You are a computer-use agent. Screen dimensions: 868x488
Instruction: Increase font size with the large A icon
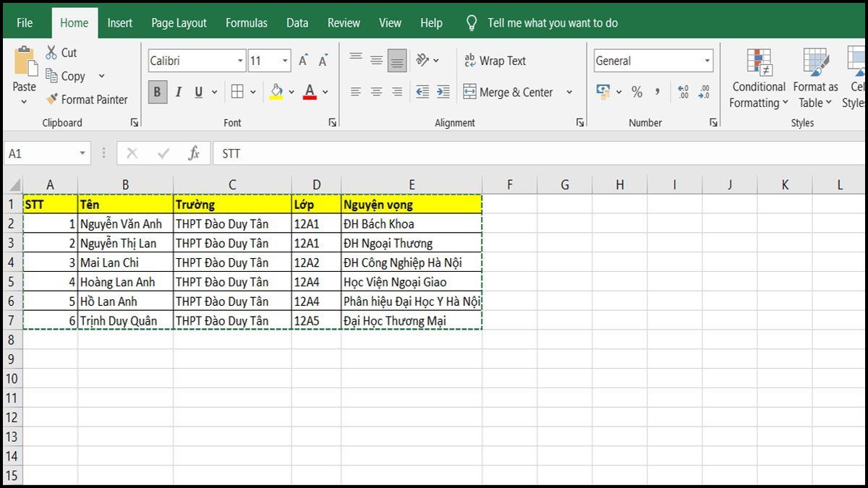point(305,61)
